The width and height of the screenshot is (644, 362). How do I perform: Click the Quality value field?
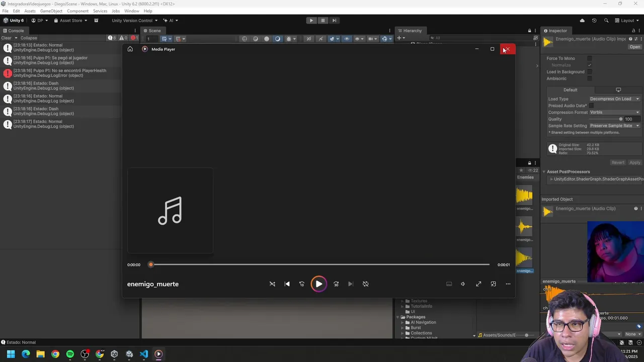[x=632, y=119]
